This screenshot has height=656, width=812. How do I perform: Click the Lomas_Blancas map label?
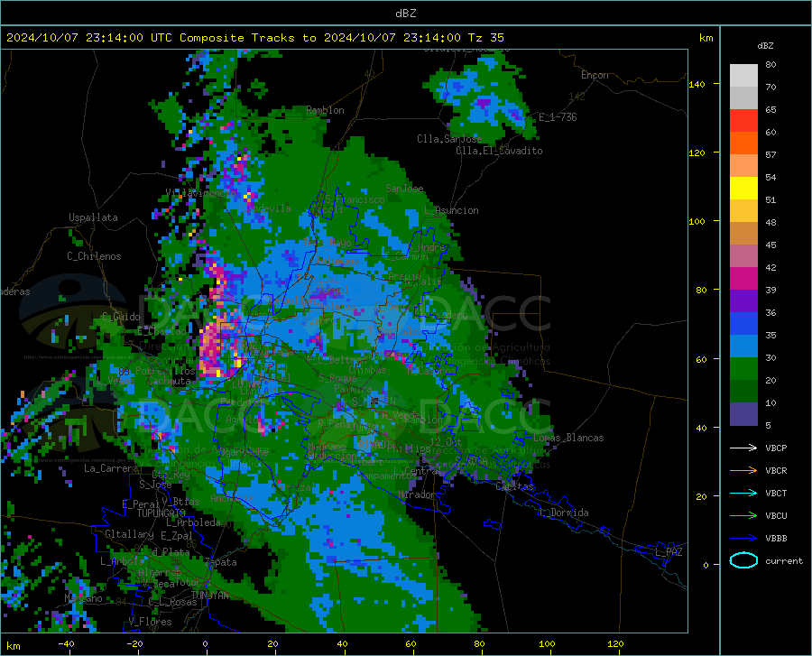point(568,438)
